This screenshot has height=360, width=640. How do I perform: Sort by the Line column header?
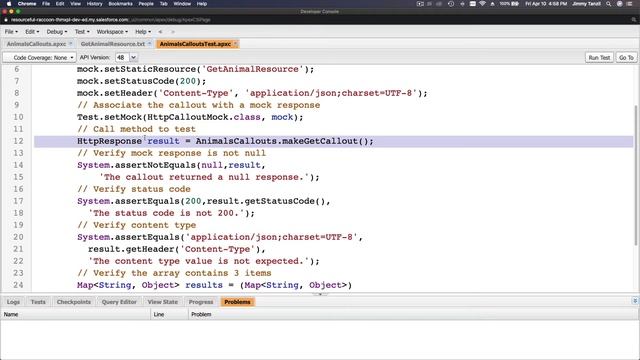click(x=169, y=314)
